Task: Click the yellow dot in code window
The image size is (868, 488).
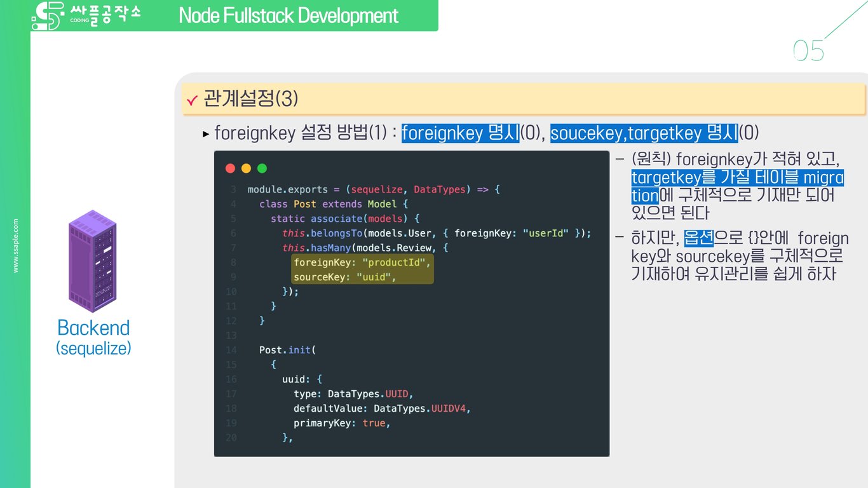Action: point(246,168)
